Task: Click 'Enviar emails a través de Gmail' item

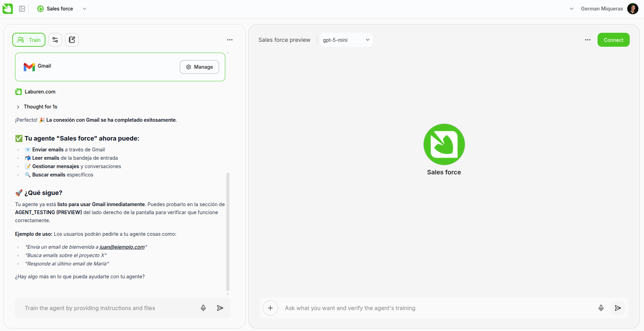Action: pyautogui.click(x=65, y=150)
